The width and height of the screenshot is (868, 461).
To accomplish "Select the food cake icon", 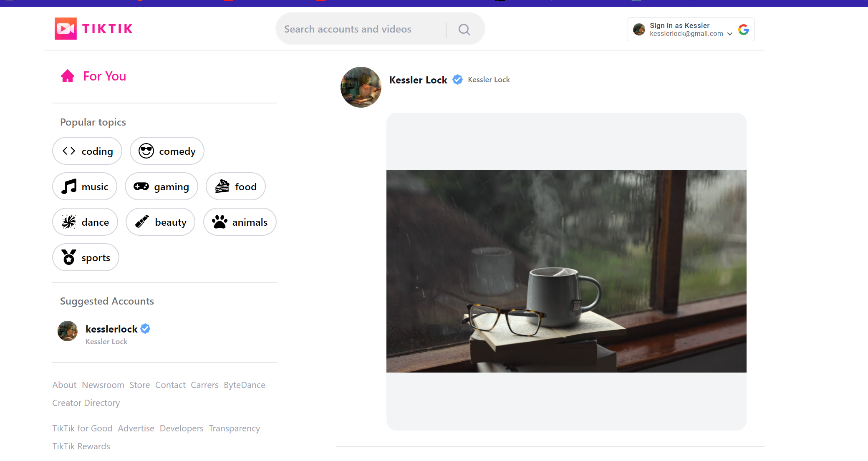I will click(x=222, y=186).
